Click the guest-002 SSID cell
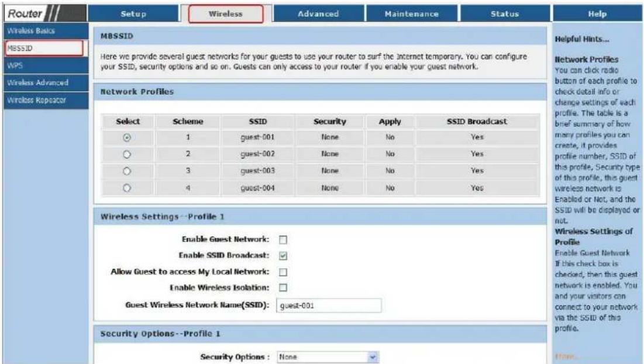Viewport: 644px width, 364px height. tap(257, 154)
